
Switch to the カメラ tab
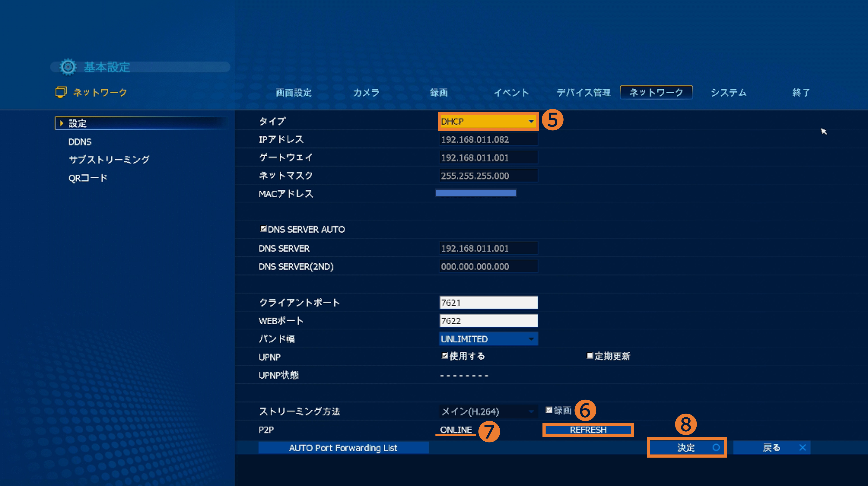point(366,93)
